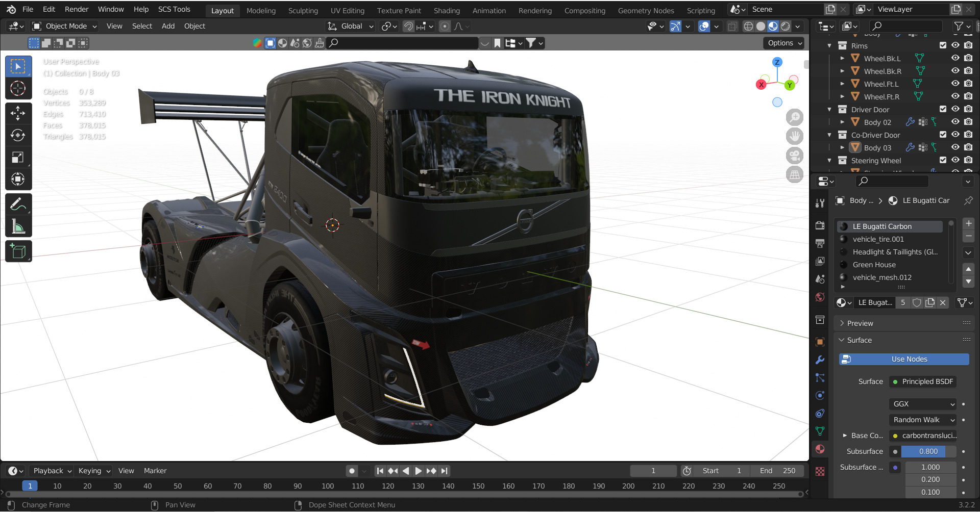Switch to the Shading workspace tab

pos(447,10)
